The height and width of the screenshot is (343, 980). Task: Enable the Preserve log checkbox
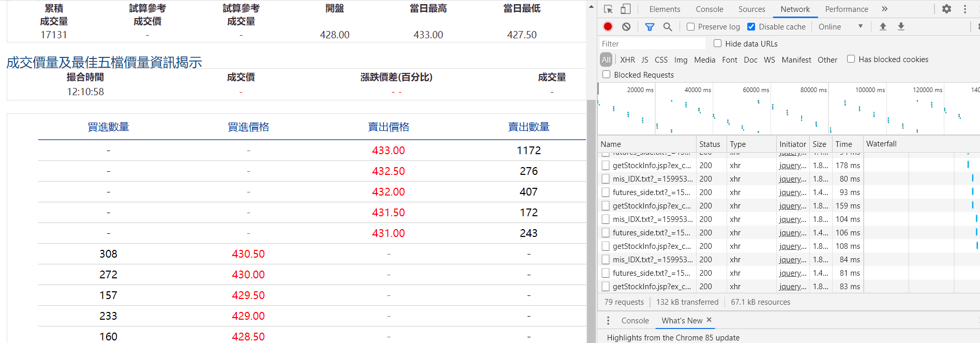coord(690,27)
